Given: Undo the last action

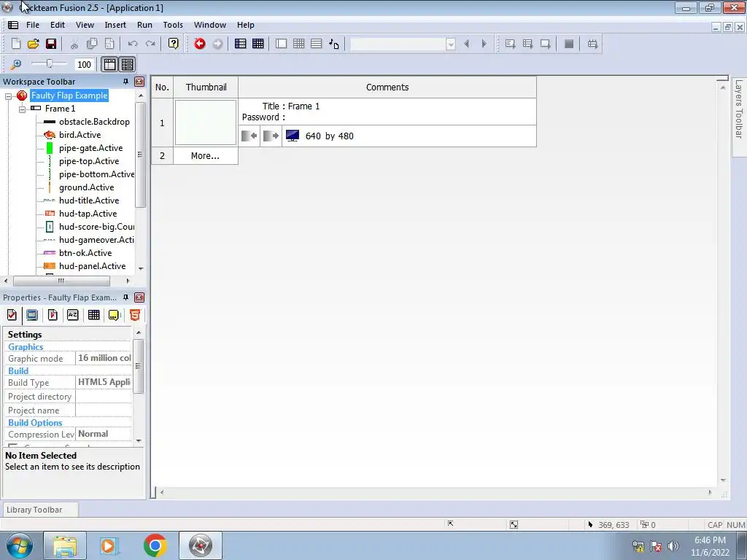Looking at the screenshot, I should tap(133, 44).
